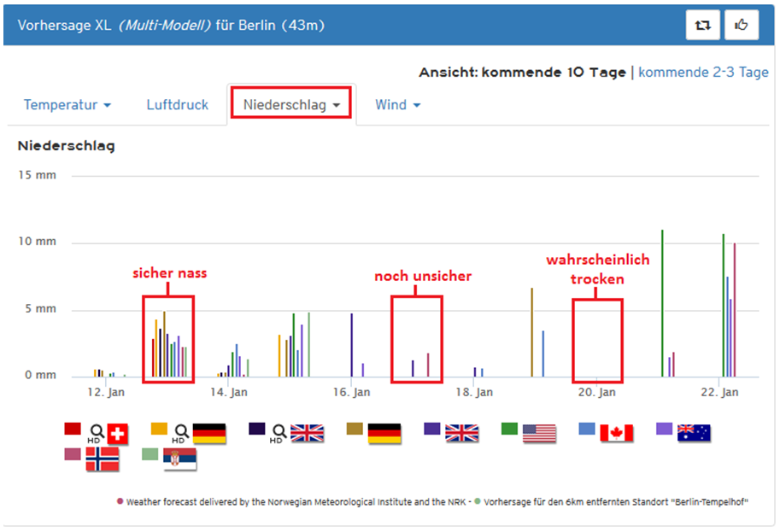Open the Temperatur dropdown
Viewport: 780px width, 532px height.
(67, 105)
